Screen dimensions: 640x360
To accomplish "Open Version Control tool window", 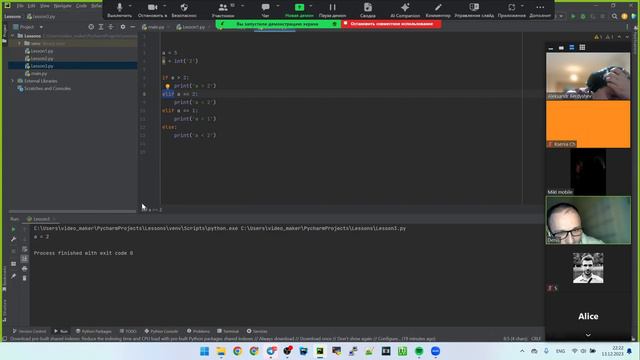I will 29,331.
